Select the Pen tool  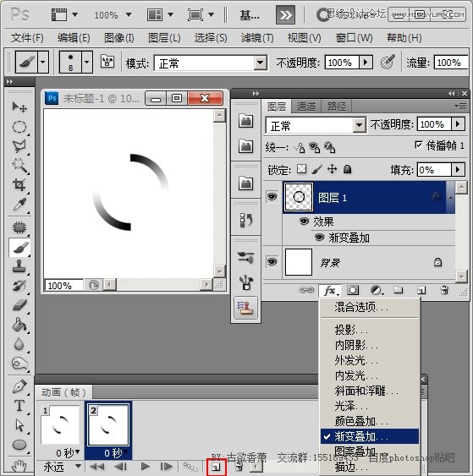click(19, 386)
